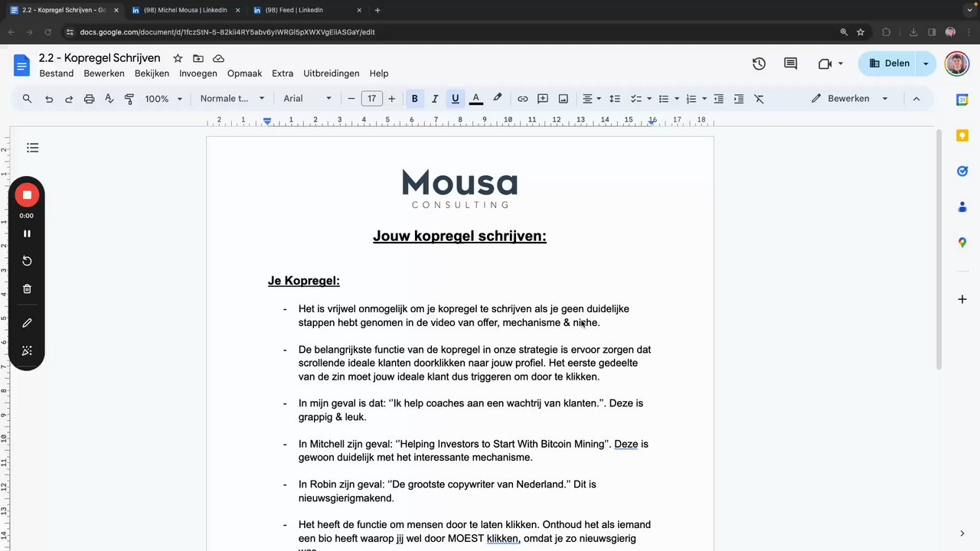Redo the last action
This screenshot has width=980, height=551.
point(69,99)
